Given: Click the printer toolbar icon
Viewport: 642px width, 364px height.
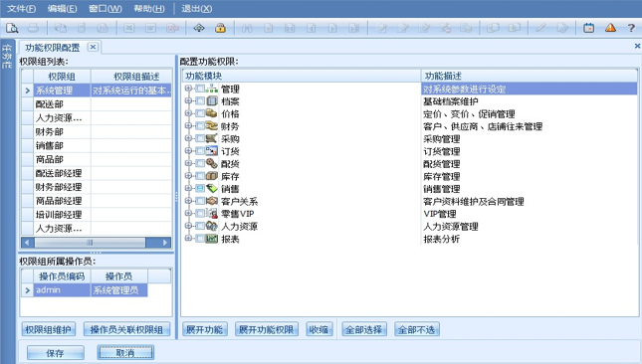Looking at the screenshot, I should [x=33, y=28].
